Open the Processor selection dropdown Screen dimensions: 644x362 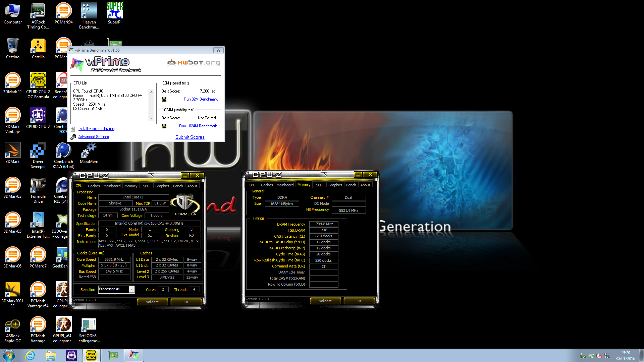point(131,289)
